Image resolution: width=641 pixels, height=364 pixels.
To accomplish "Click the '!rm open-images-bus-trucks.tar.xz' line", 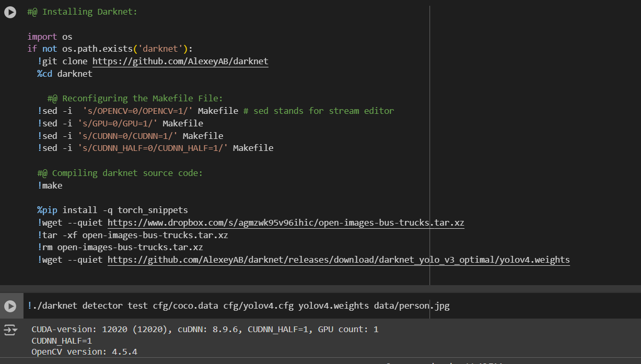I will pyautogui.click(x=120, y=247).
